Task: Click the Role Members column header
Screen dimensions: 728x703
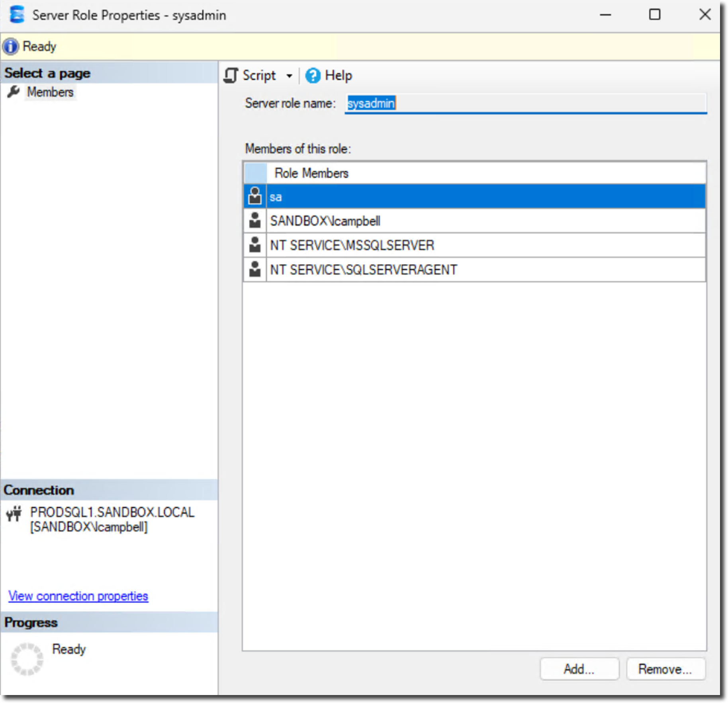Action: pyautogui.click(x=486, y=173)
